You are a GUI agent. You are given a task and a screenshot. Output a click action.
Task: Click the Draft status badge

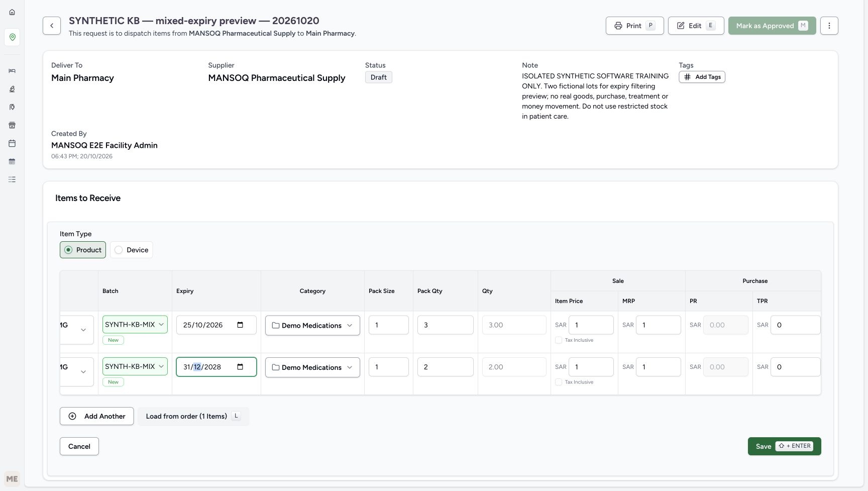coord(379,77)
